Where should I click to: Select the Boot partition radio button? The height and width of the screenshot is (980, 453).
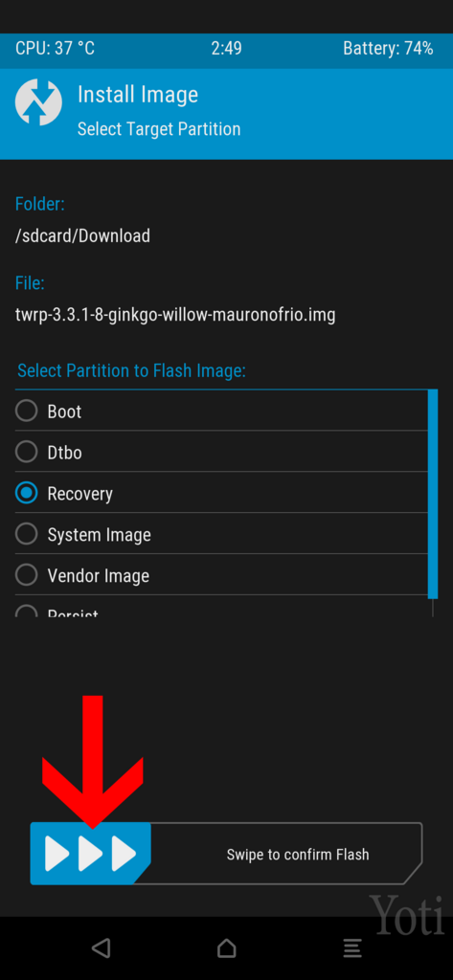coord(26,412)
